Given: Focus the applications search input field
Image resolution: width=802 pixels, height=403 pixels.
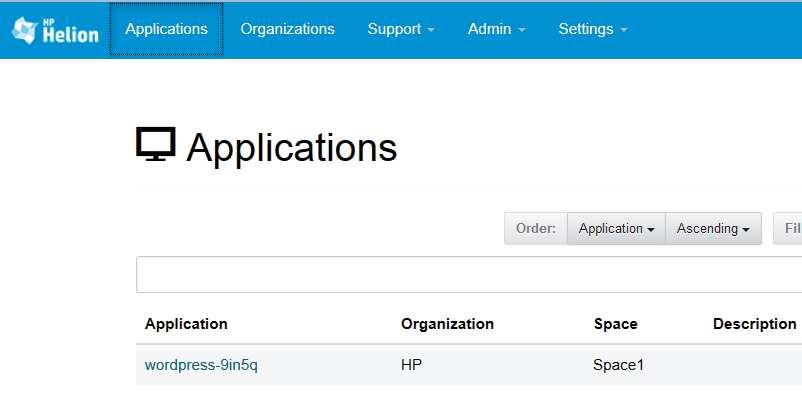Looking at the screenshot, I should [469, 275].
